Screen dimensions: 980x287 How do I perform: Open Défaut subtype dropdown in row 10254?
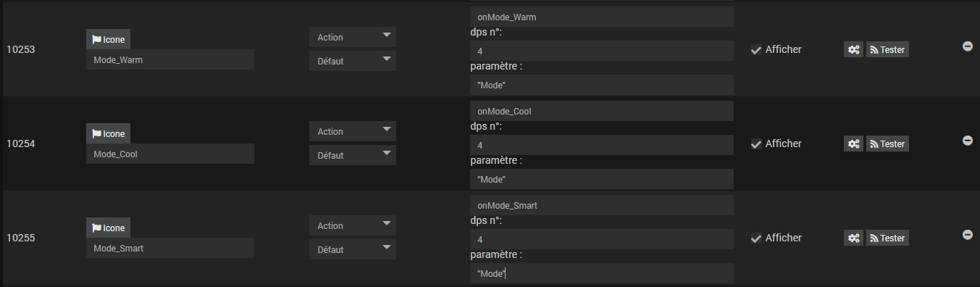tap(353, 155)
